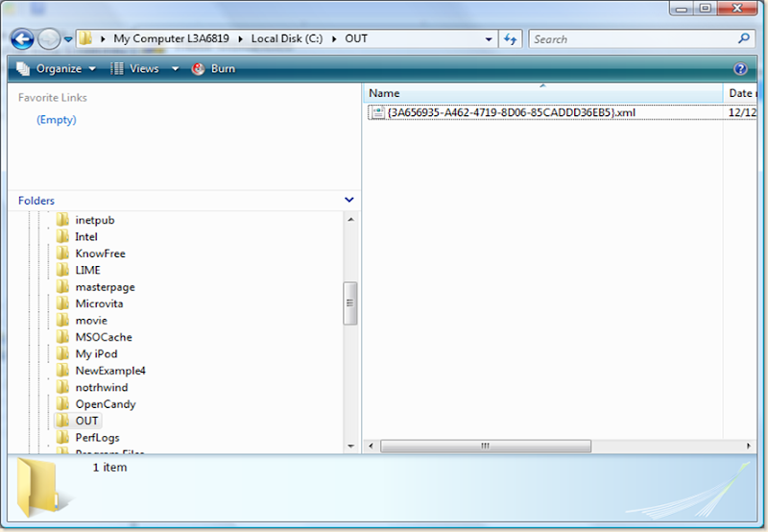The image size is (768, 532).
Task: Click the folder tree scroll up arrow
Action: coord(350,220)
